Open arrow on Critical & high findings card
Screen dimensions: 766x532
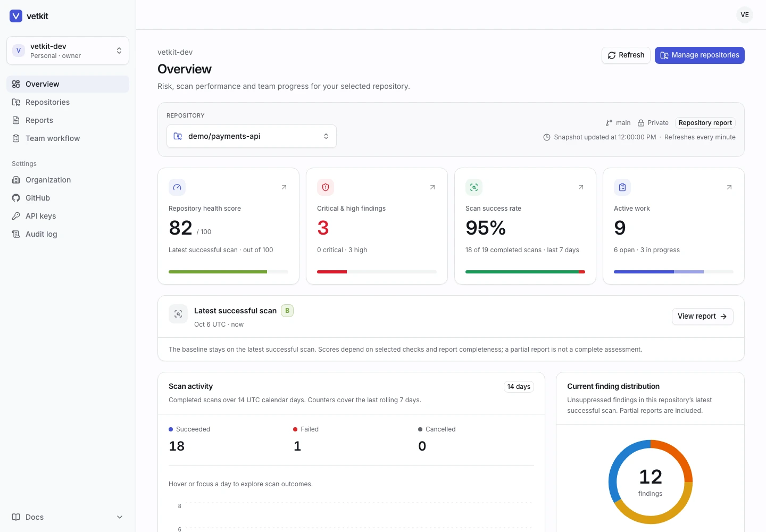point(432,187)
